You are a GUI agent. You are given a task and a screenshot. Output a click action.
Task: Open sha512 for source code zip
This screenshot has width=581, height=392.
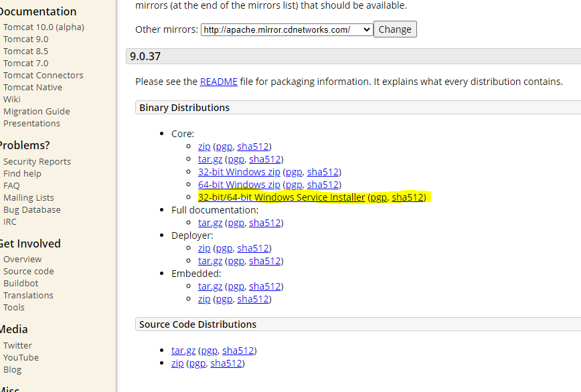[226, 363]
